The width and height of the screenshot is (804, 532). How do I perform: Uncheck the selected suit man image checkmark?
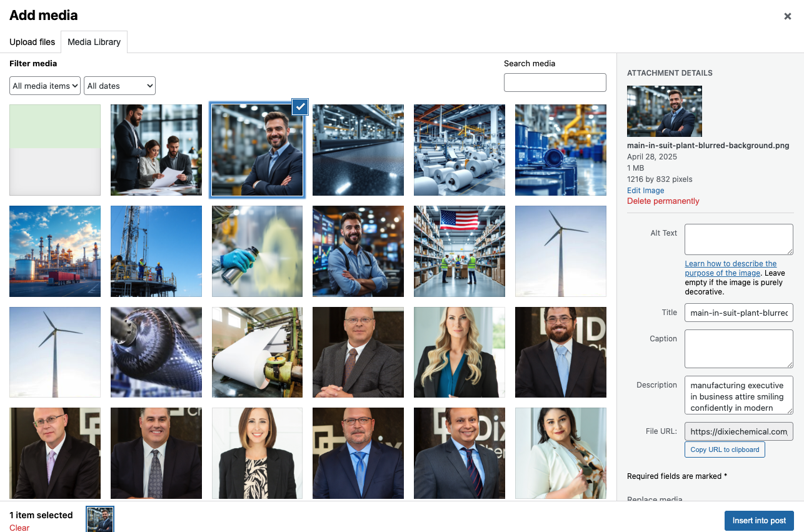click(300, 107)
